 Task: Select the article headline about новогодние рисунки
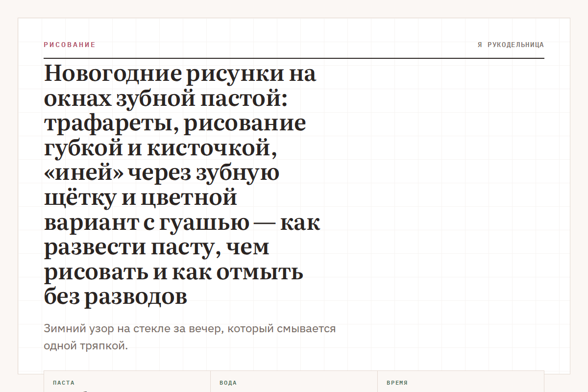[182, 186]
